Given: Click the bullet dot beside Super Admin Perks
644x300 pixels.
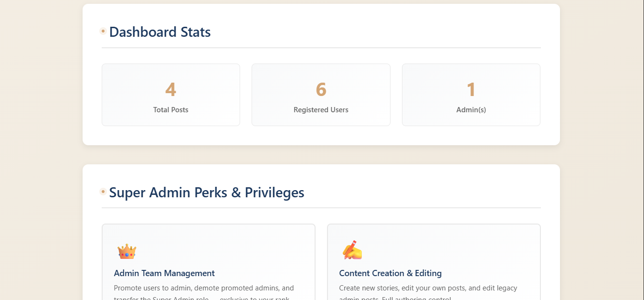Looking at the screenshot, I should pyautogui.click(x=103, y=192).
